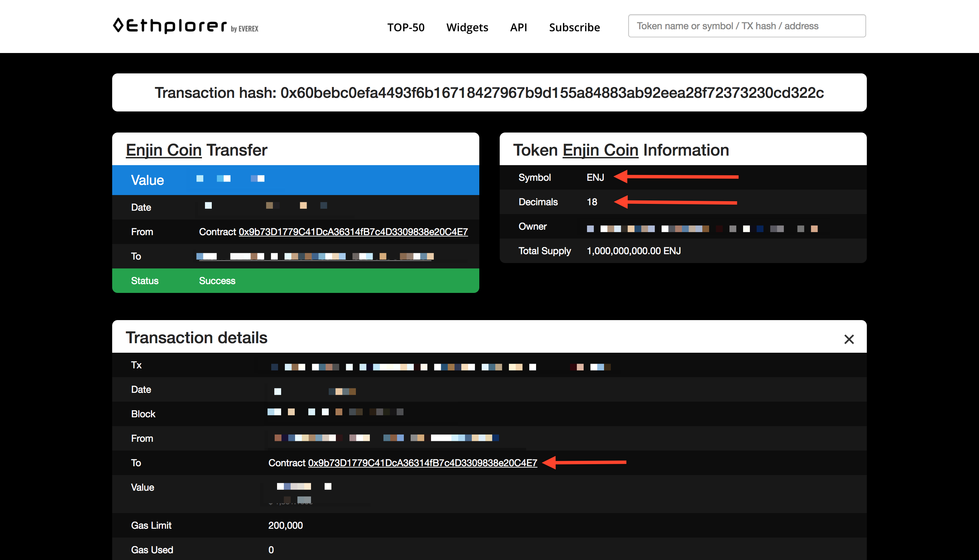Viewport: 979px width, 560px height.
Task: Open the Subscribe page
Action: coord(574,27)
